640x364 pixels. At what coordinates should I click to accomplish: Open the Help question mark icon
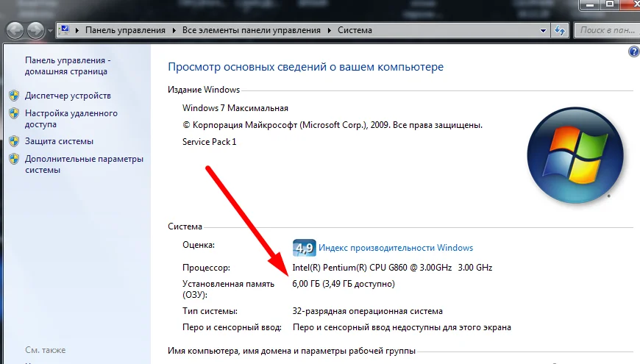[634, 51]
